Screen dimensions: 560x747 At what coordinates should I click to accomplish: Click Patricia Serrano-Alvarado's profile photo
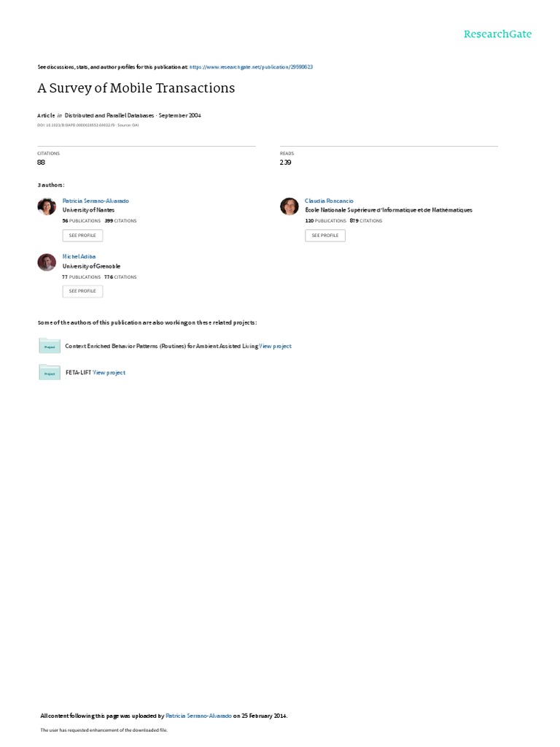[47, 206]
